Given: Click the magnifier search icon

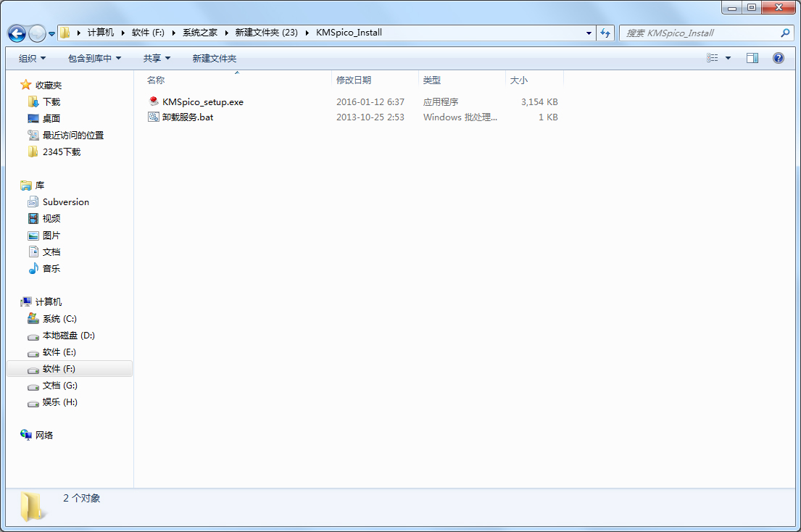Looking at the screenshot, I should pos(785,33).
